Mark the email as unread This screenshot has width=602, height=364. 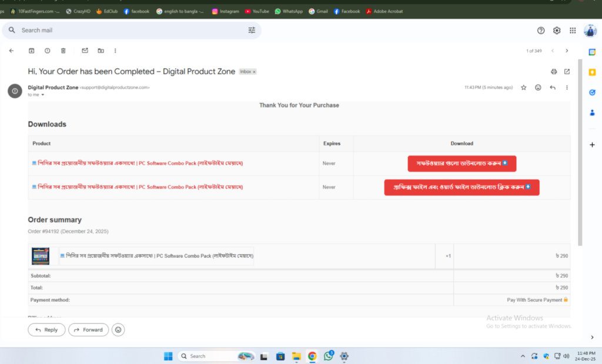[x=85, y=51]
